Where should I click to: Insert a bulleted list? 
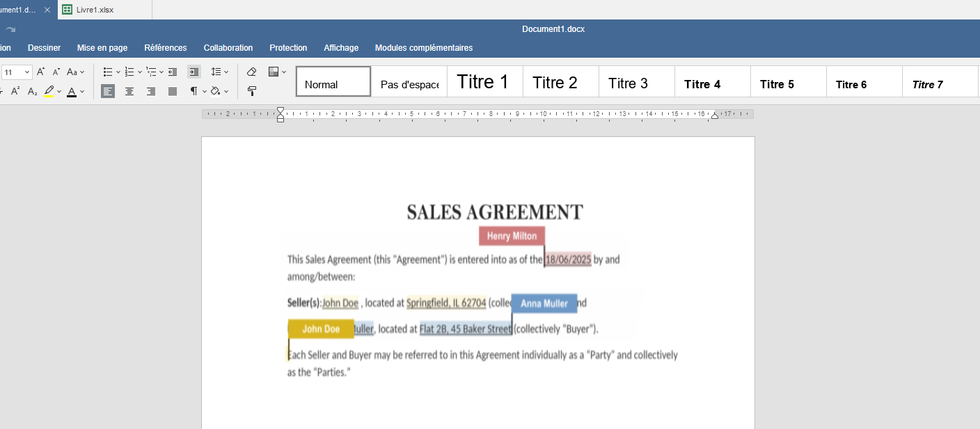(108, 72)
